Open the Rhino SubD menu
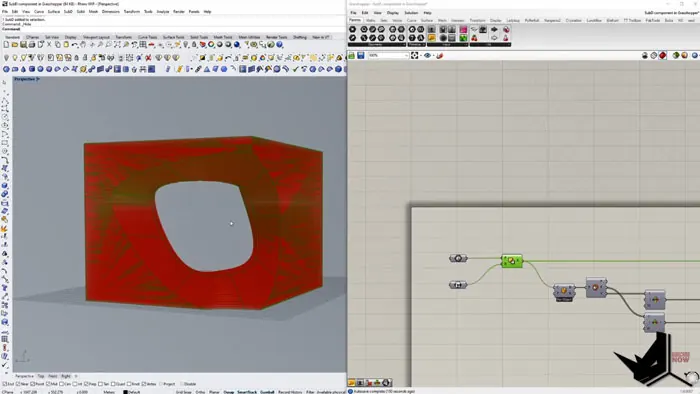The image size is (700, 394). coord(68,12)
